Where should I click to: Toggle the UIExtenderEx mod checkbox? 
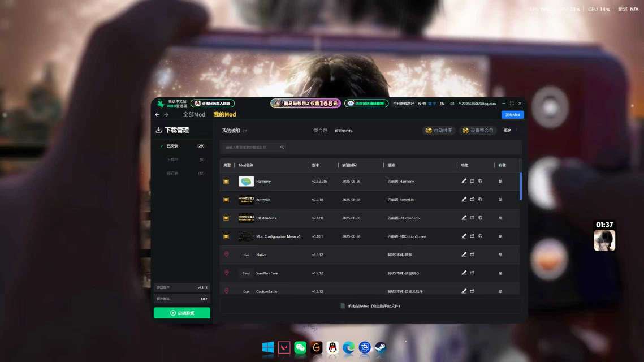click(226, 218)
